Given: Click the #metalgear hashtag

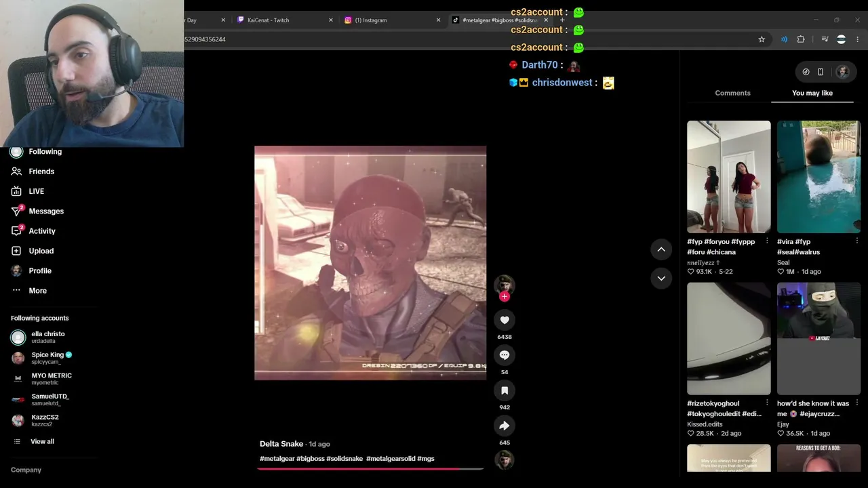Looking at the screenshot, I should pos(277,459).
